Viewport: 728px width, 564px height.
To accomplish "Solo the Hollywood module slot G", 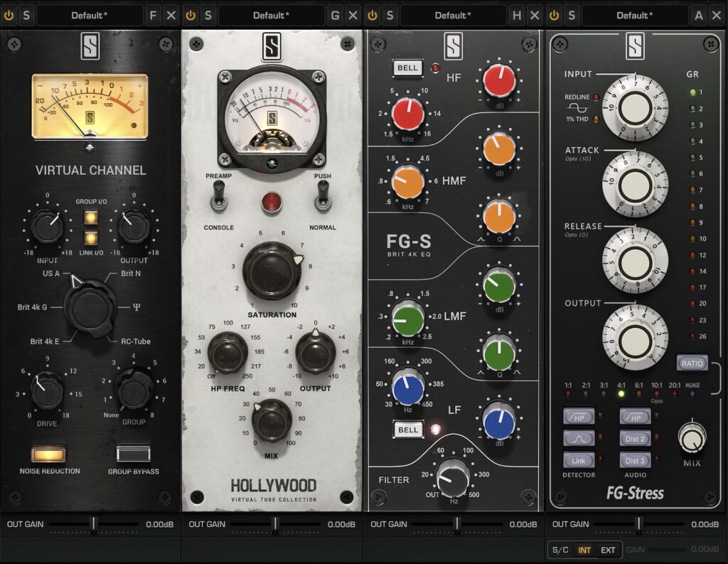I will (x=208, y=16).
